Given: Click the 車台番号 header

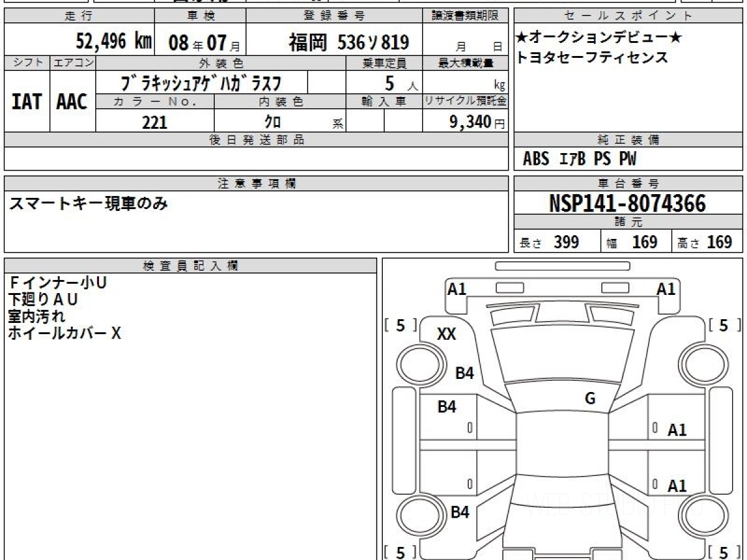Looking at the screenshot, I should [629, 184].
